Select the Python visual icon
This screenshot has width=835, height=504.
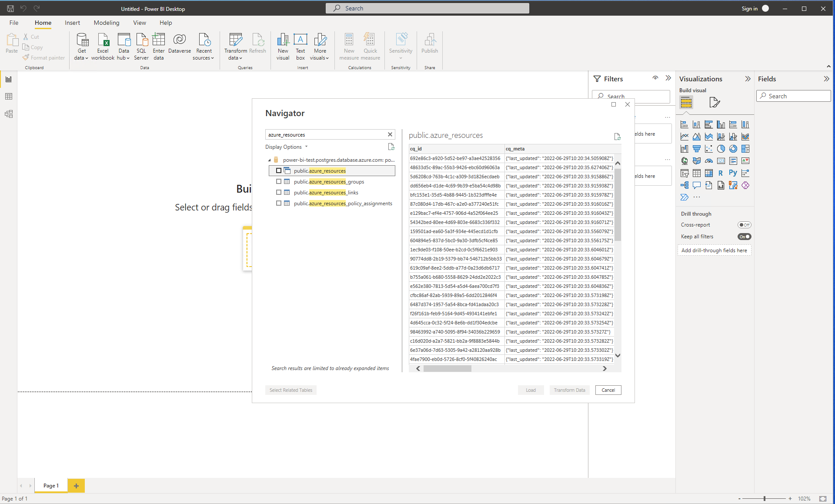pos(733,173)
